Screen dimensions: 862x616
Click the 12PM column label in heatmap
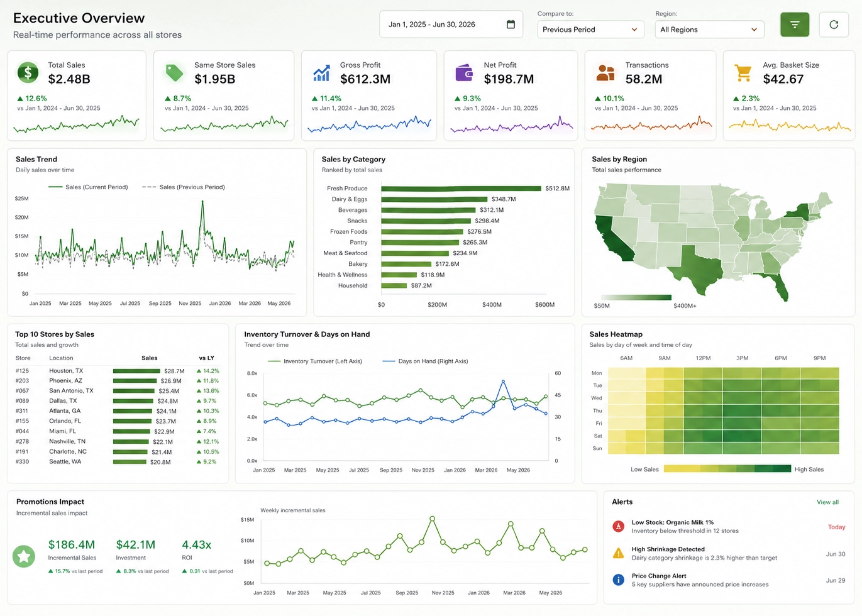703,358
